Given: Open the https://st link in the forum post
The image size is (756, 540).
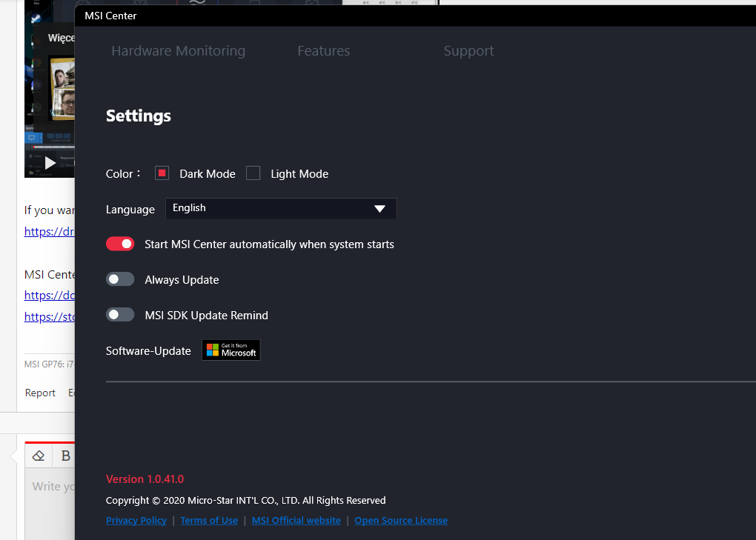Looking at the screenshot, I should click(x=49, y=316).
